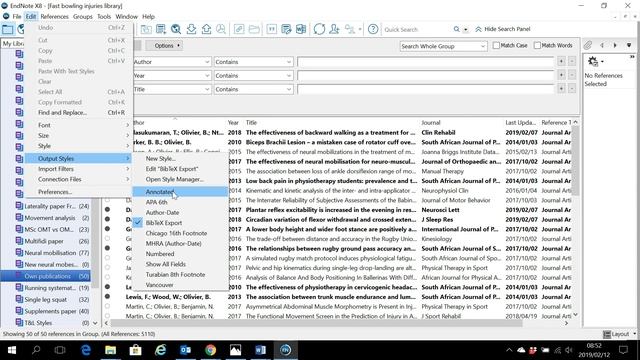Open the Year field dropdown
Image resolution: width=640 pixels, height=360 pixels.
pos(207,76)
